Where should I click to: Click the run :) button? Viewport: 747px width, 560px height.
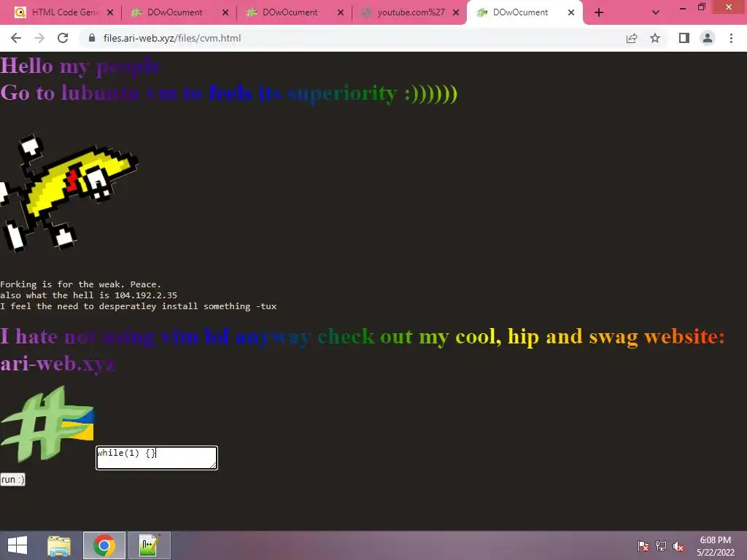12,480
